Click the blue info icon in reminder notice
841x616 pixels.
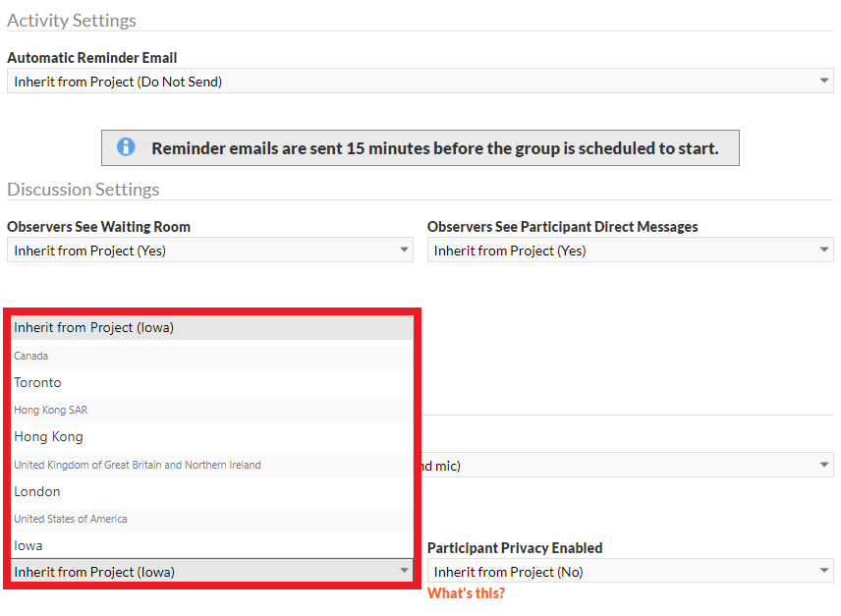pyautogui.click(x=126, y=146)
